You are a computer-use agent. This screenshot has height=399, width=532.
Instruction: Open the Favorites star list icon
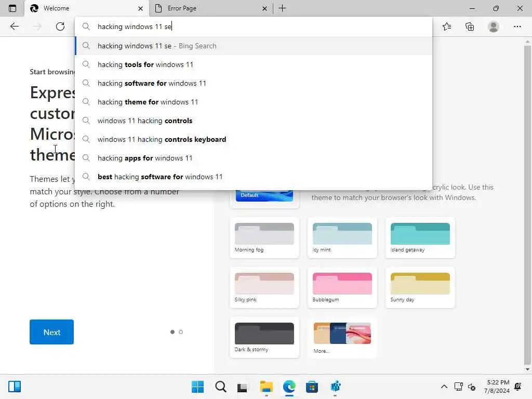click(x=447, y=26)
